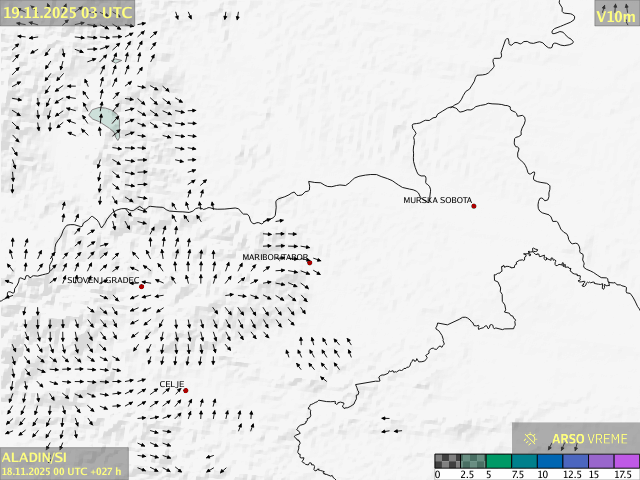Click the magenta 17.5 legend swatch
The height and width of the screenshot is (480, 640).
pos(626,461)
